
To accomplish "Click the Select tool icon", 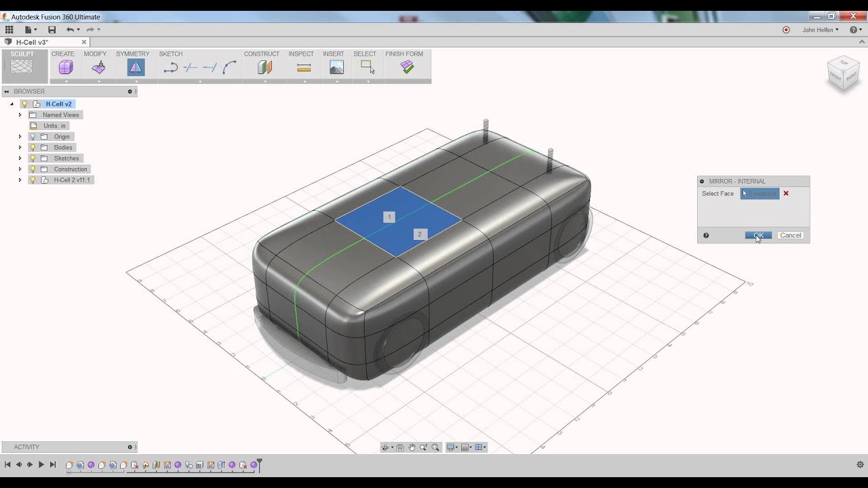I will click(x=368, y=67).
